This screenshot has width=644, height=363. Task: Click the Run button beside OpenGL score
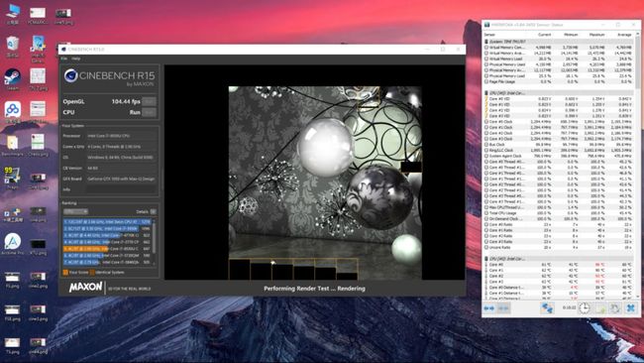click(x=149, y=101)
